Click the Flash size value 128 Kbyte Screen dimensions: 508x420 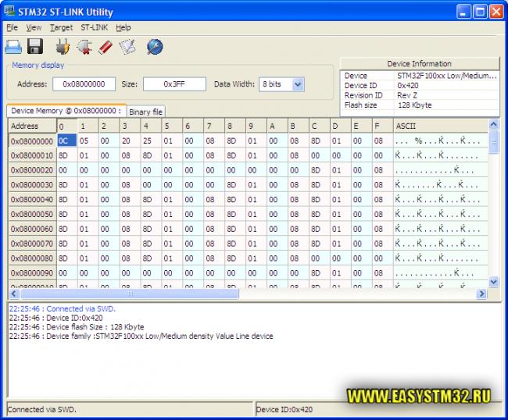click(x=414, y=105)
